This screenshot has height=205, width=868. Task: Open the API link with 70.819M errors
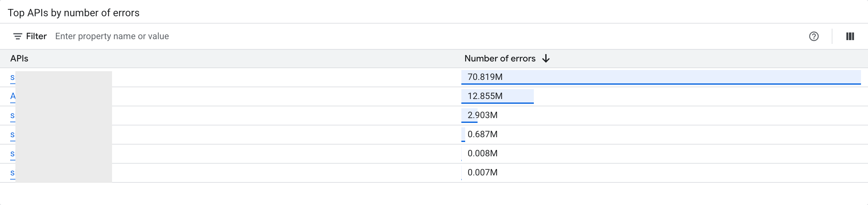tap(12, 78)
